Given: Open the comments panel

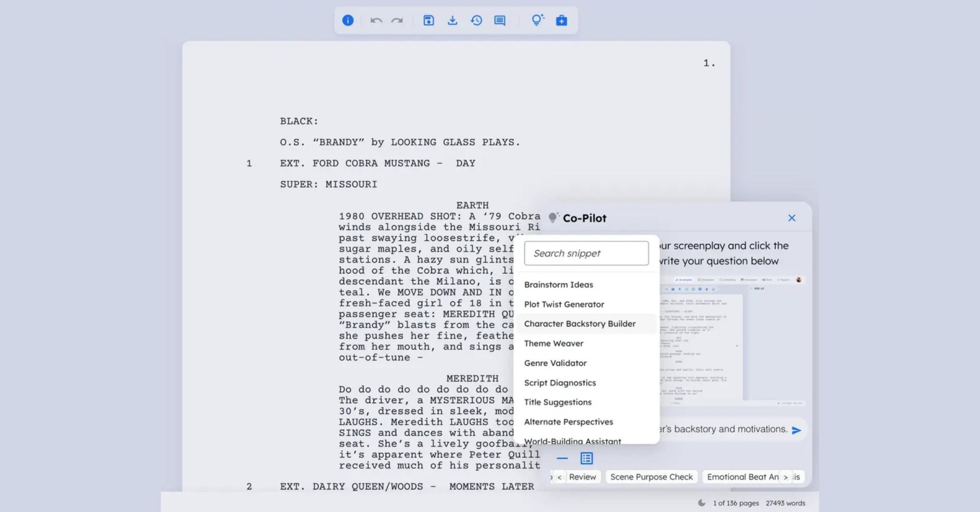Looking at the screenshot, I should 499,20.
